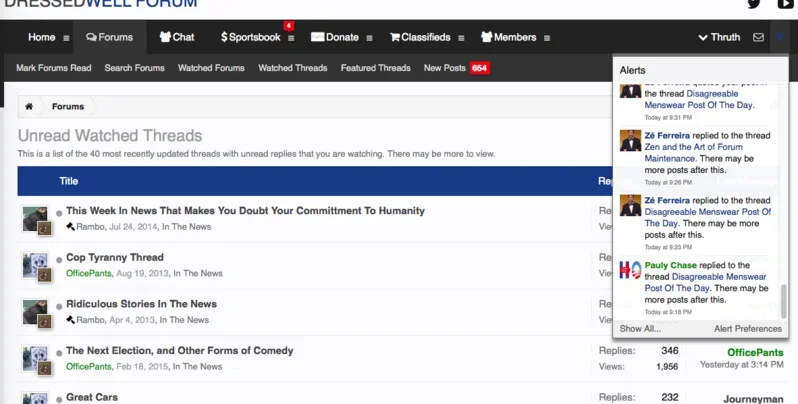The width and height of the screenshot is (798, 404).
Task: Click the red 654 new posts badge
Action: [479, 68]
